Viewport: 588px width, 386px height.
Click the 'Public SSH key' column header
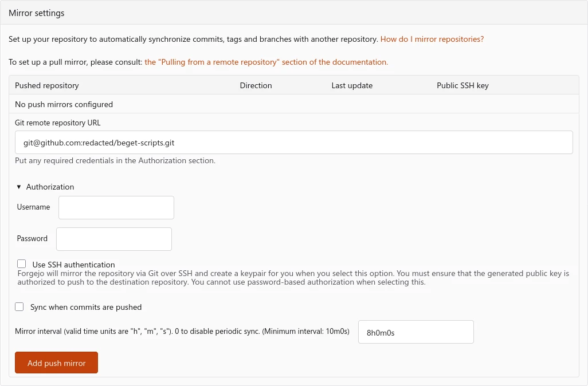462,85
